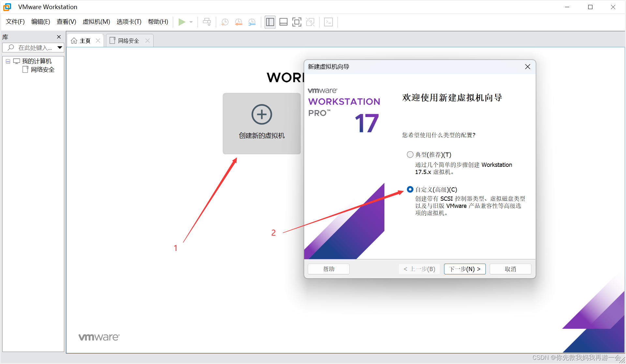Click the 自定义(高级) option description text

470,206
